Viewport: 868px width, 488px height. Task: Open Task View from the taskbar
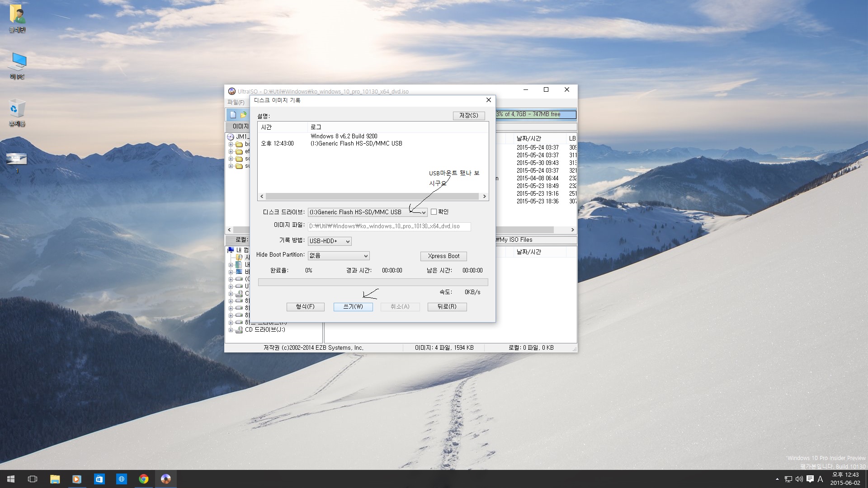(x=33, y=479)
